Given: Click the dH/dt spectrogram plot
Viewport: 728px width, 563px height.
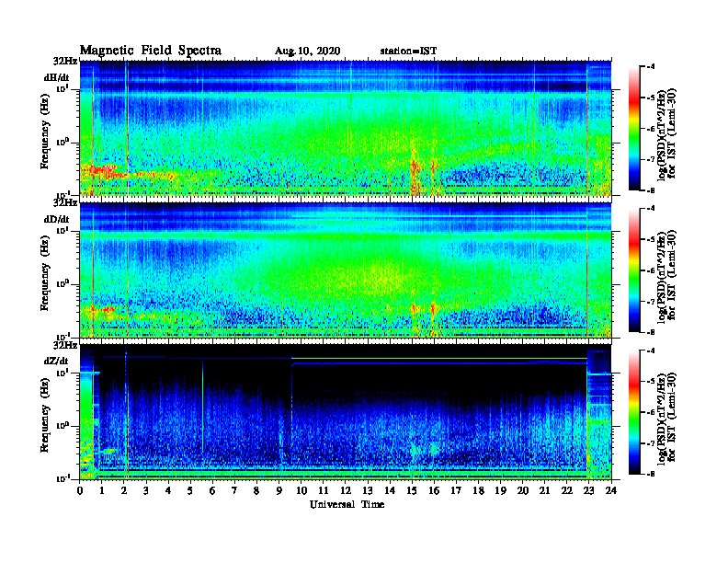Looking at the screenshot, I should (346, 128).
